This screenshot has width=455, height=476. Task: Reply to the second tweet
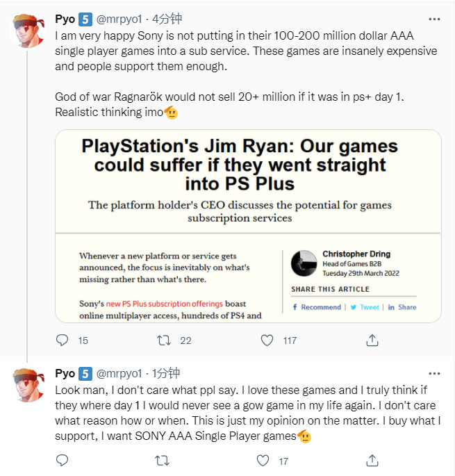(x=63, y=460)
